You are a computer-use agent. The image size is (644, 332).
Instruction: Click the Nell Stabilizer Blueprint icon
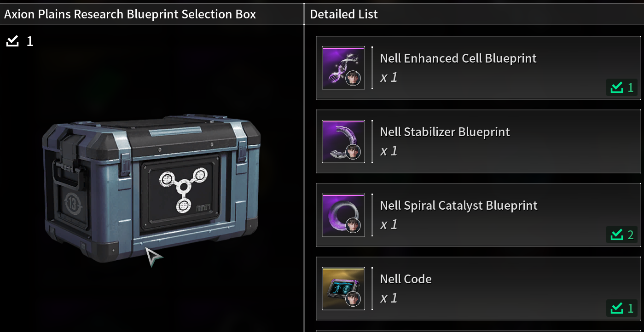tap(343, 142)
